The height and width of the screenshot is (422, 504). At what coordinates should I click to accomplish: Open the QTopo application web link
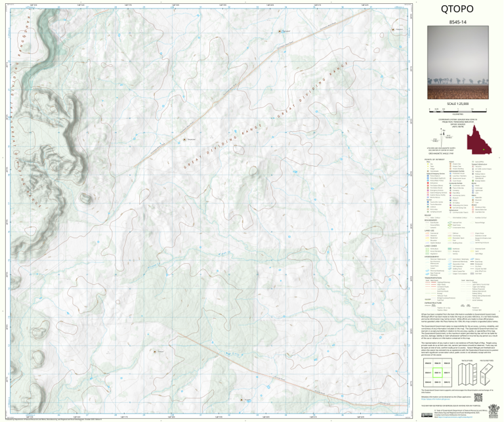pos(437,400)
